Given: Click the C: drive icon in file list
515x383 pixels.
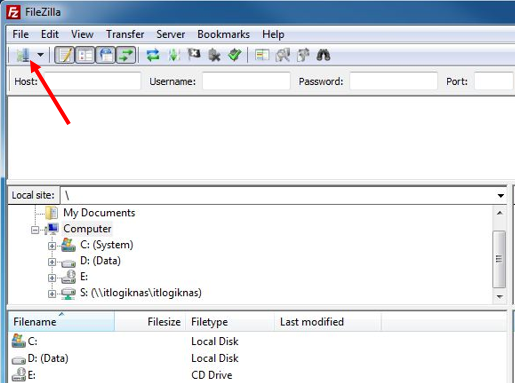Looking at the screenshot, I should pyautogui.click(x=18, y=341).
